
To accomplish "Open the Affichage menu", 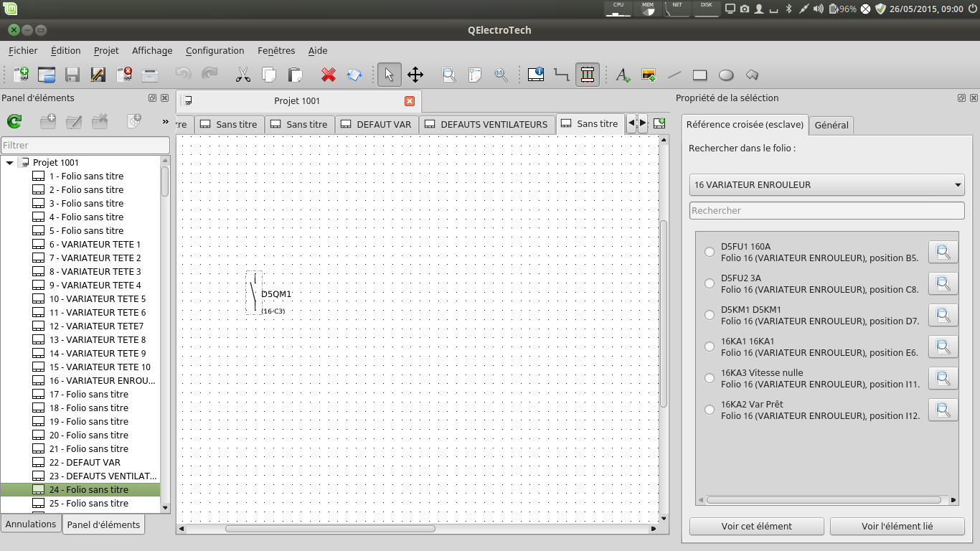I will [152, 51].
